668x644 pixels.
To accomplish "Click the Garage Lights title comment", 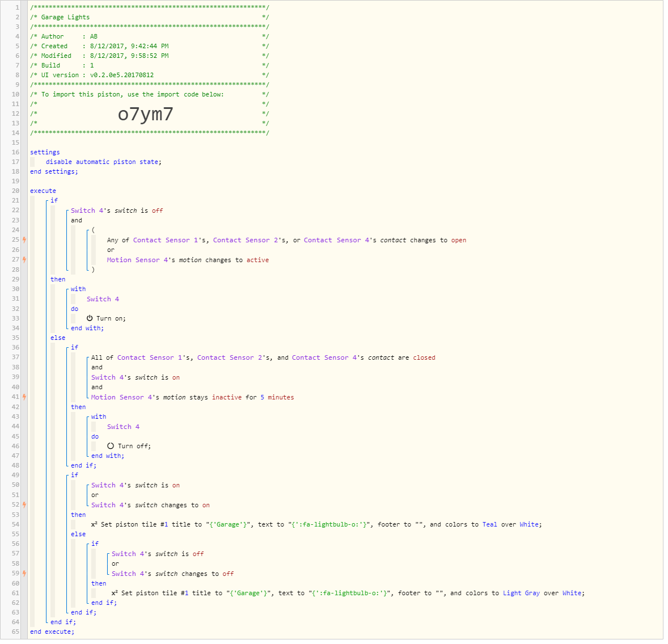I will (x=65, y=18).
